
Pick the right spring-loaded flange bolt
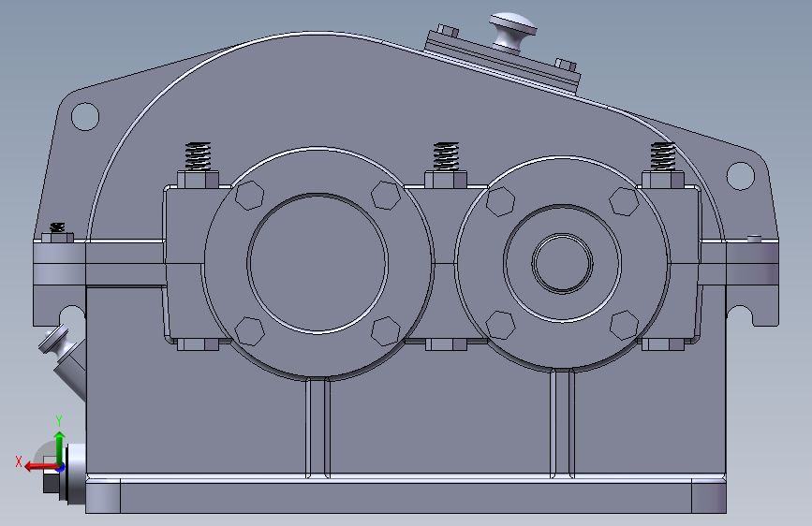tap(663, 166)
